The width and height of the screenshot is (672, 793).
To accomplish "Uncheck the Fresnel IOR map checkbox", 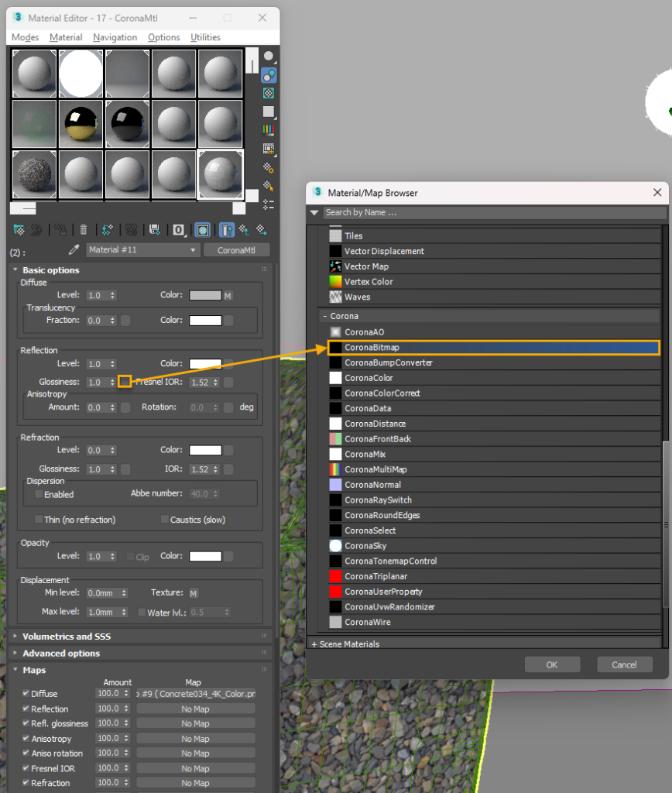I will (x=26, y=767).
